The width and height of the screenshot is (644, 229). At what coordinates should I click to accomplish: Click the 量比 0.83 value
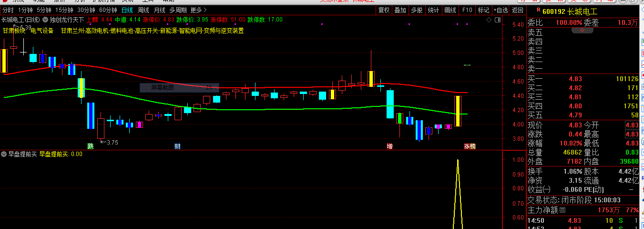click(x=632, y=152)
